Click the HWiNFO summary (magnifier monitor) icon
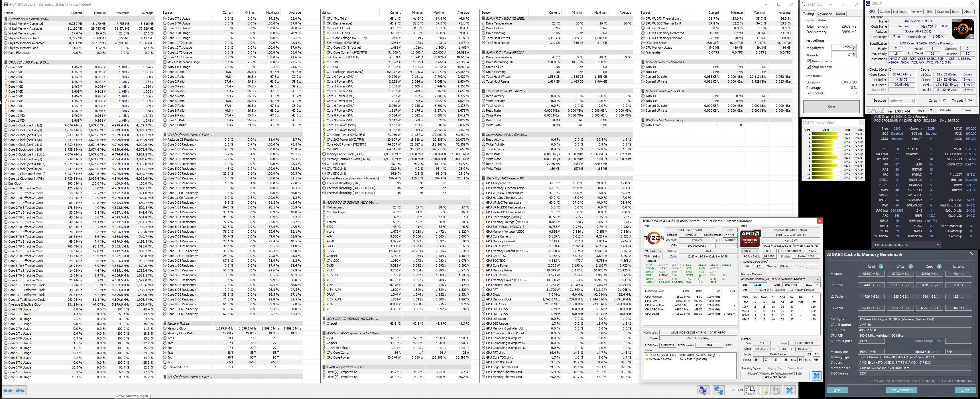This screenshot has width=980, height=399. pyautogui.click(x=704, y=390)
